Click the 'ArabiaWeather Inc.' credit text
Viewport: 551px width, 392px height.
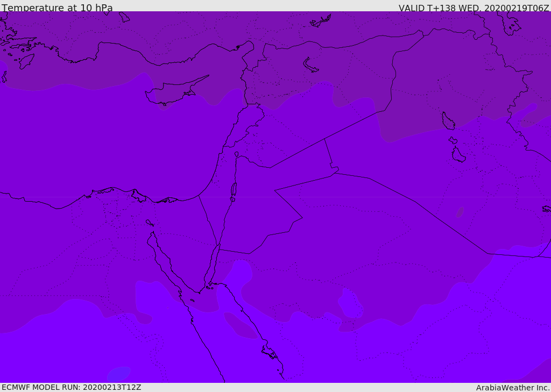point(513,388)
